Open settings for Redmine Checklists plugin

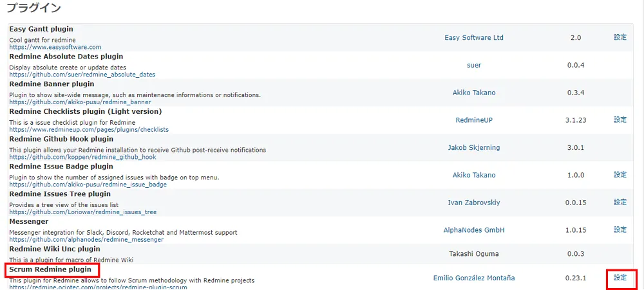[x=620, y=120]
